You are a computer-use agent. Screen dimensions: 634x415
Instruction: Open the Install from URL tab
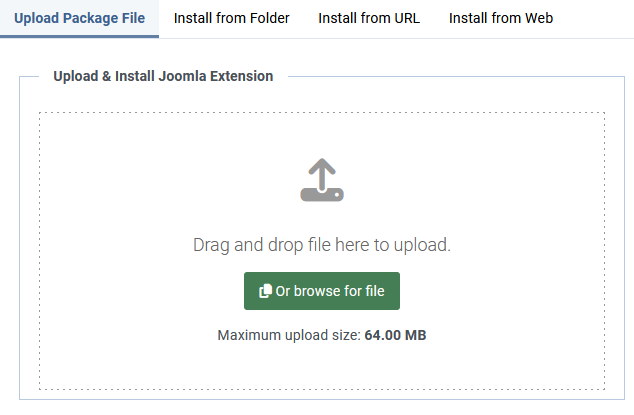pyautogui.click(x=369, y=18)
